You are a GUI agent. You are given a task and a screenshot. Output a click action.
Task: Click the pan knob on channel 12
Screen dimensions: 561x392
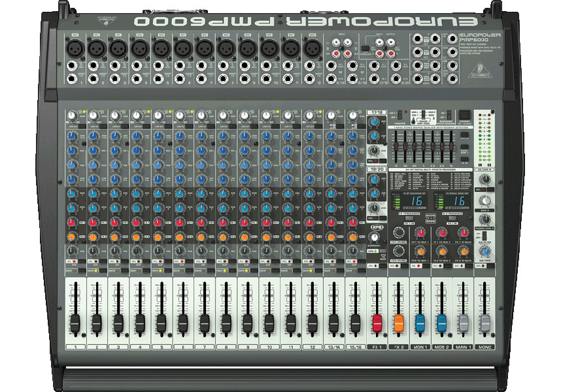[309, 252]
